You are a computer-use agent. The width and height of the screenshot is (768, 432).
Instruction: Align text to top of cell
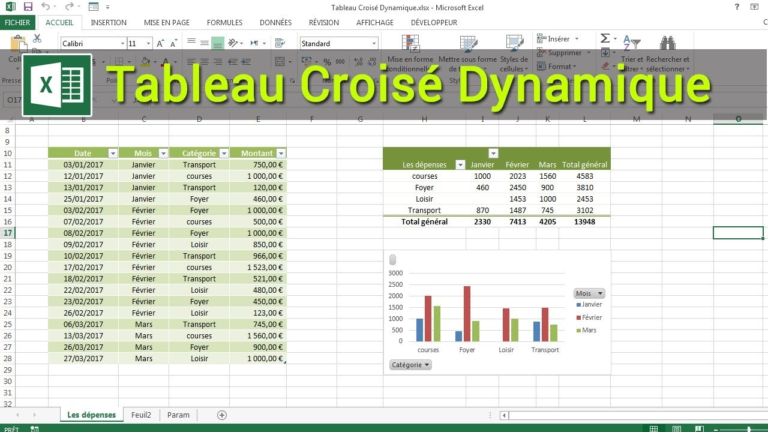[x=192, y=43]
